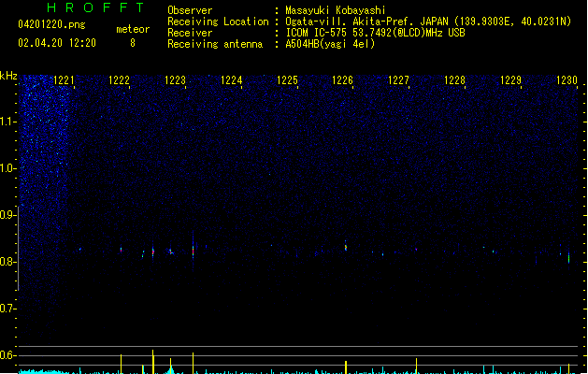This screenshot has width=588, height=374.
Task: Select the Ogata-vill. Akita-Pref. JAPAN location text
Action: pyautogui.click(x=428, y=22)
